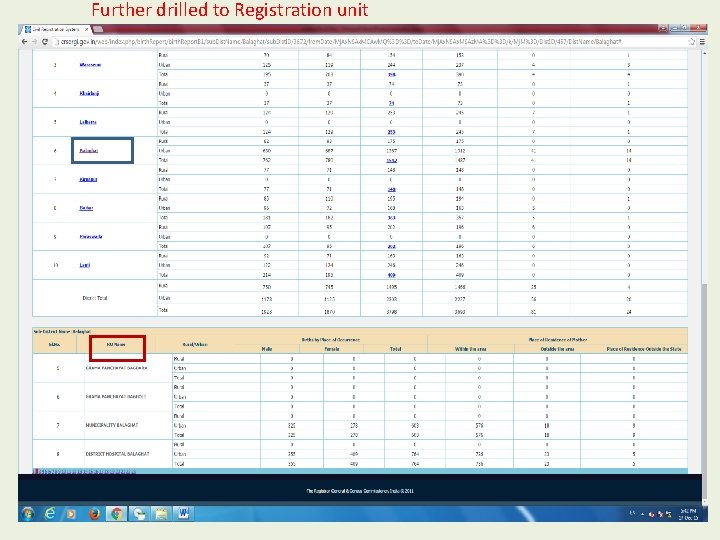Click the Births by Place of Occurrence header

[x=331, y=340]
